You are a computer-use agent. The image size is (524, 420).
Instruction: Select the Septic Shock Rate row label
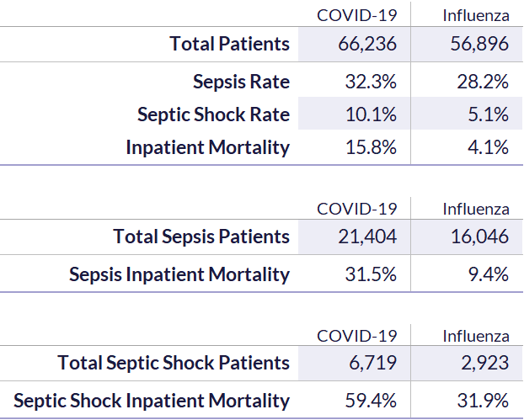(213, 114)
